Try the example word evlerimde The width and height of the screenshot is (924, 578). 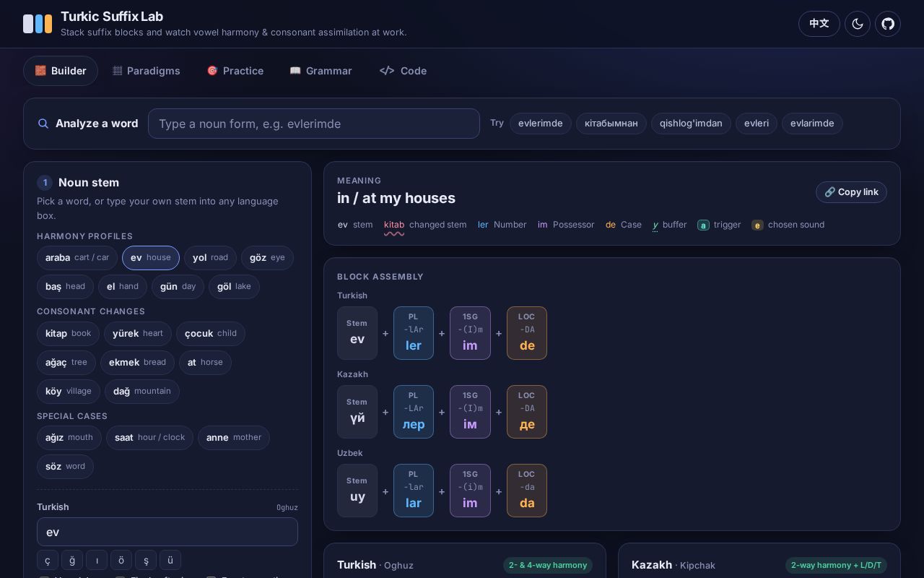point(541,124)
